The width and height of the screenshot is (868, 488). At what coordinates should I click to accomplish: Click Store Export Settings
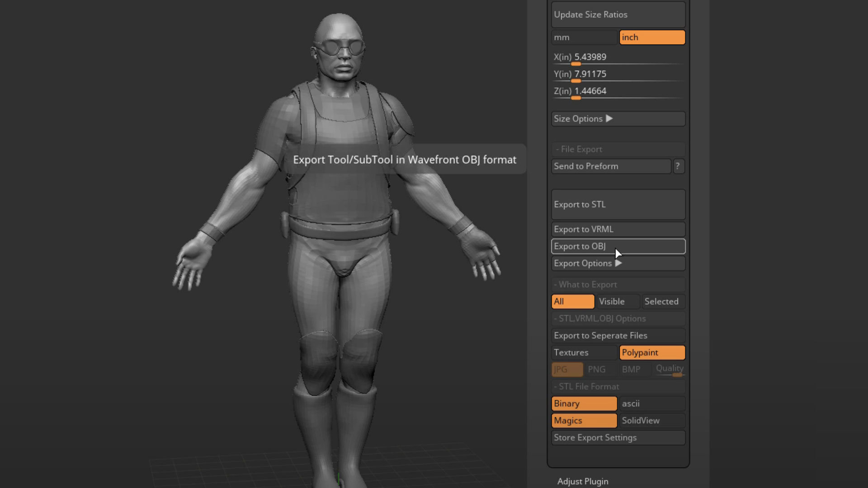click(618, 437)
